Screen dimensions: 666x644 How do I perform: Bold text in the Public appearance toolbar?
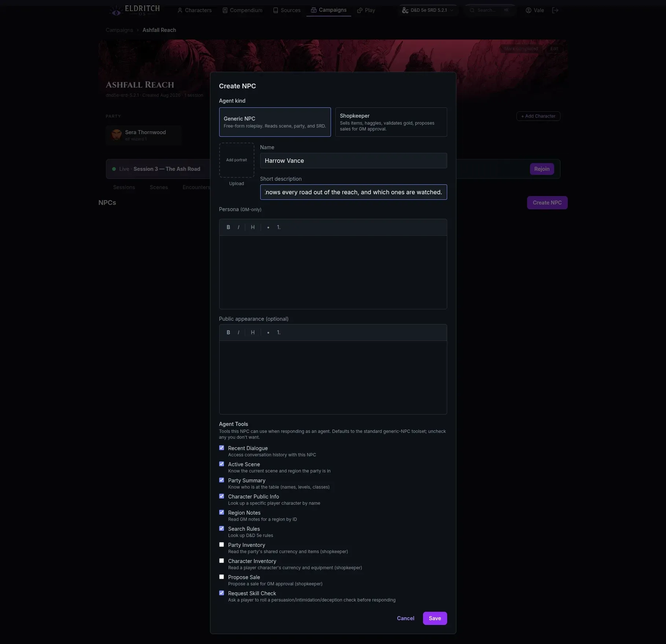tap(228, 332)
